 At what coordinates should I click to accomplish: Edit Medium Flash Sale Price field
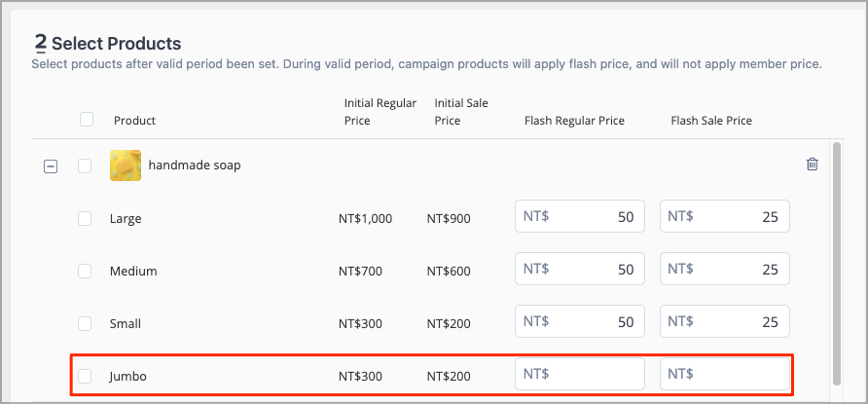click(725, 269)
